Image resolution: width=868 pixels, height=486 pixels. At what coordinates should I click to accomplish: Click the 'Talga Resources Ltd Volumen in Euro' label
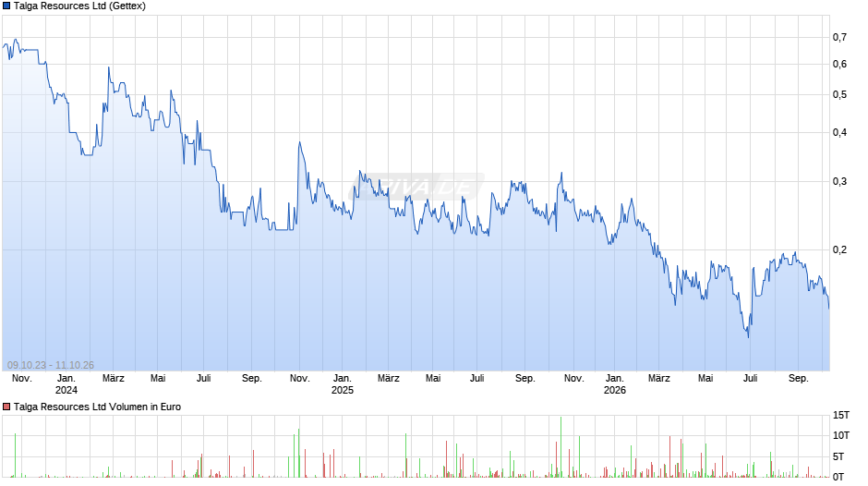pyautogui.click(x=98, y=407)
